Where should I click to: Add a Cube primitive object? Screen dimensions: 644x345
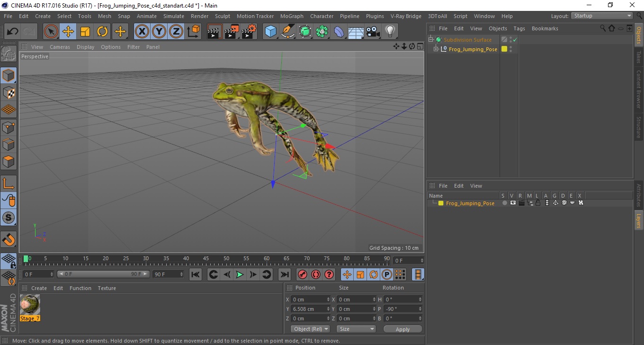(271, 32)
